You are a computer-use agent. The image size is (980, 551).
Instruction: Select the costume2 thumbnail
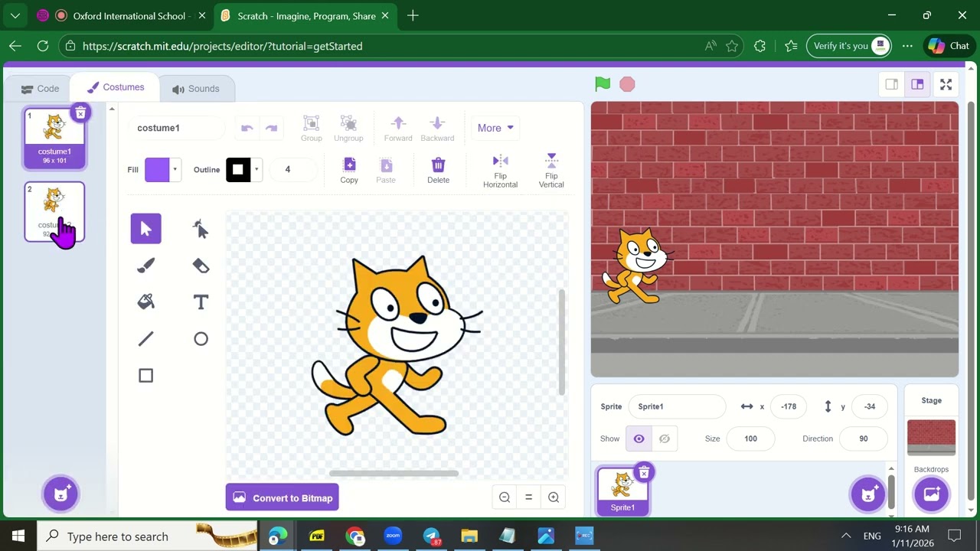pyautogui.click(x=54, y=212)
